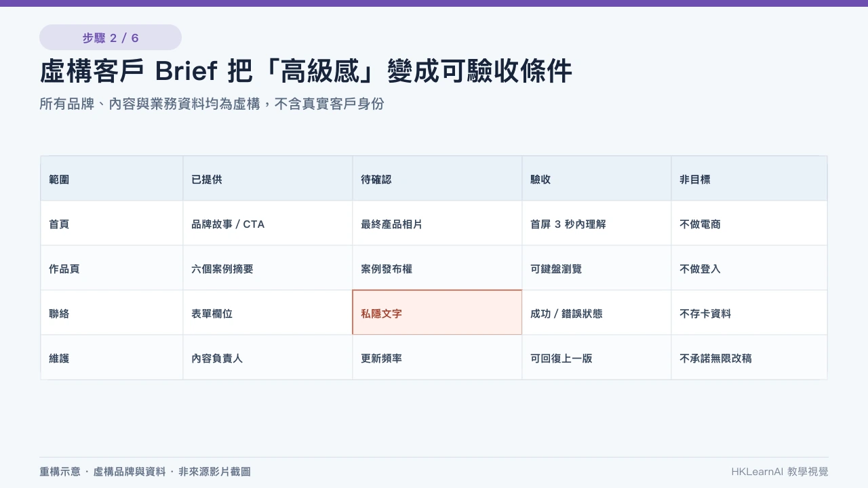
Task: Click the 最終產品相片 cell
Action: coord(437,224)
